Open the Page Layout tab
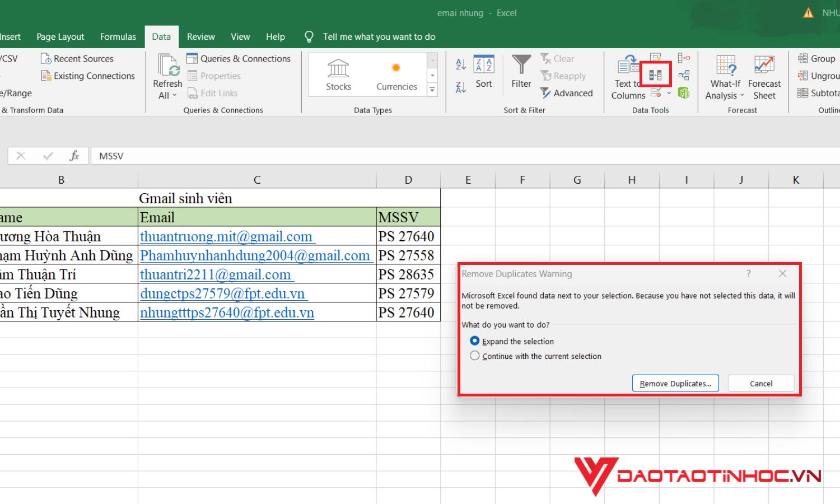The width and height of the screenshot is (840, 504). coord(60,37)
